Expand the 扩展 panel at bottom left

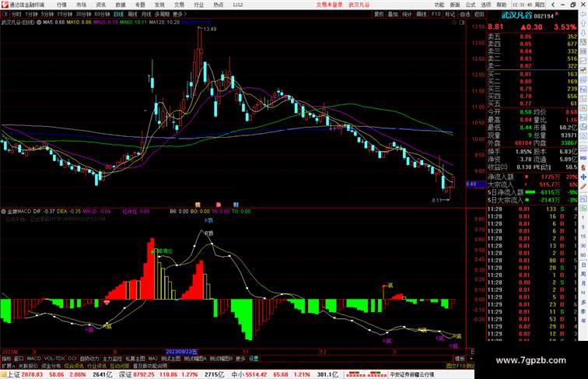coord(9,366)
